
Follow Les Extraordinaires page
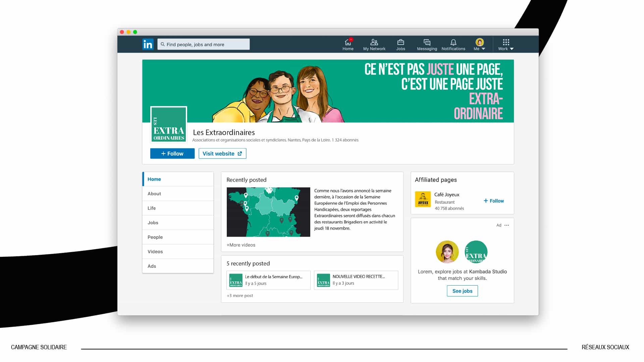pos(172,154)
